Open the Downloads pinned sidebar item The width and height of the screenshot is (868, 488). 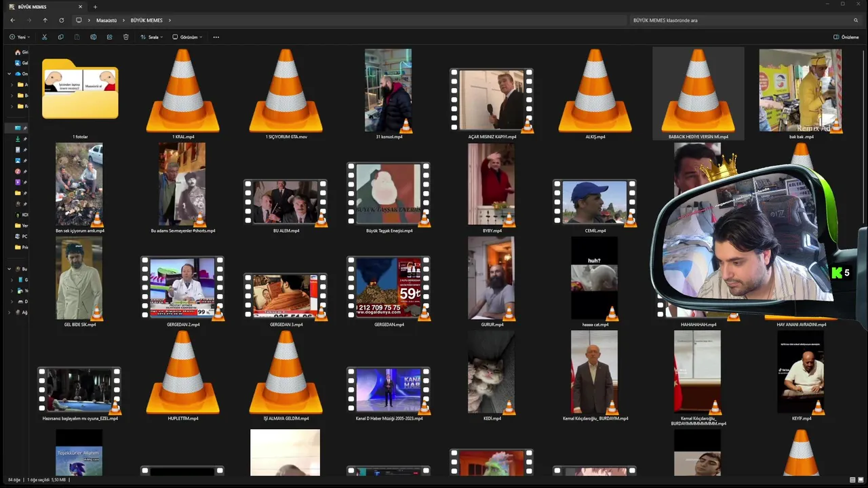pos(18,139)
